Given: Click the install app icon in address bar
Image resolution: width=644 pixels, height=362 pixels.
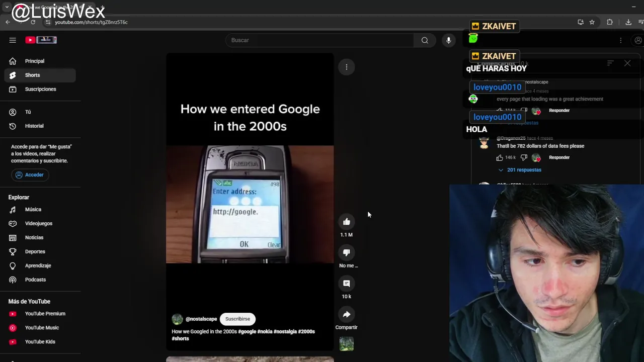Looking at the screenshot, I should [x=580, y=22].
